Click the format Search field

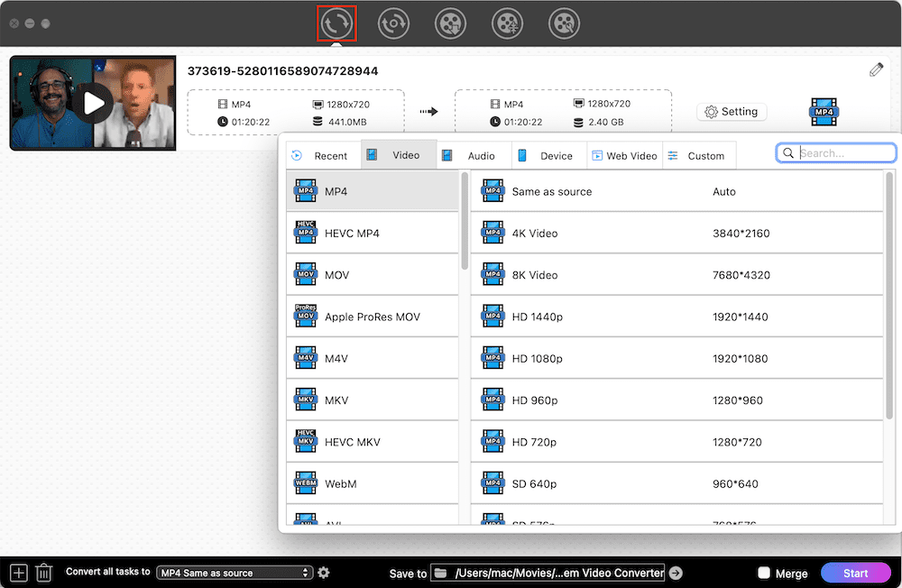click(x=836, y=153)
